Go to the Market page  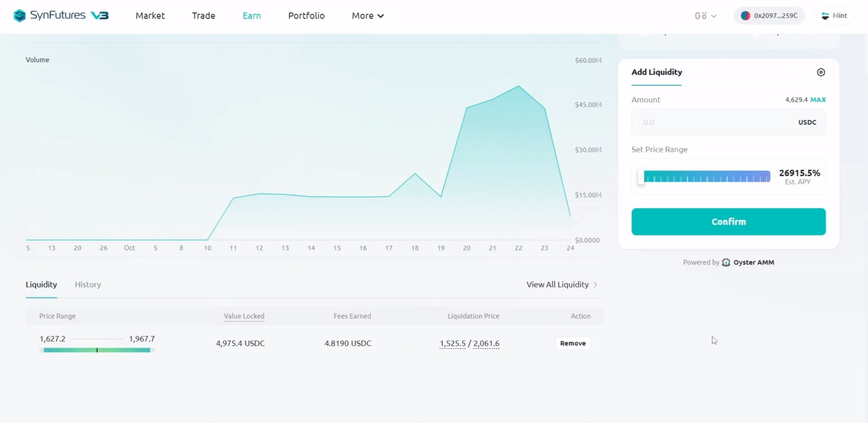pos(150,16)
